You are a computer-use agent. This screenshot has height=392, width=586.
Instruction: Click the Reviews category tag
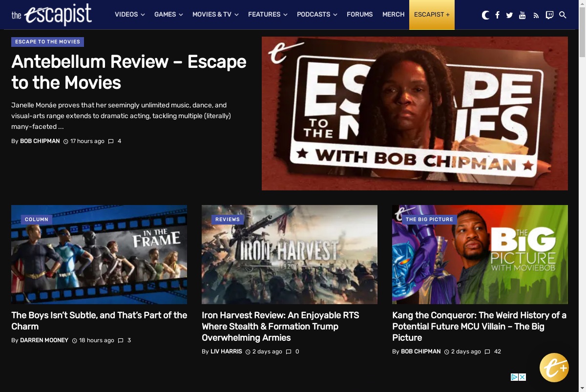pyautogui.click(x=228, y=220)
